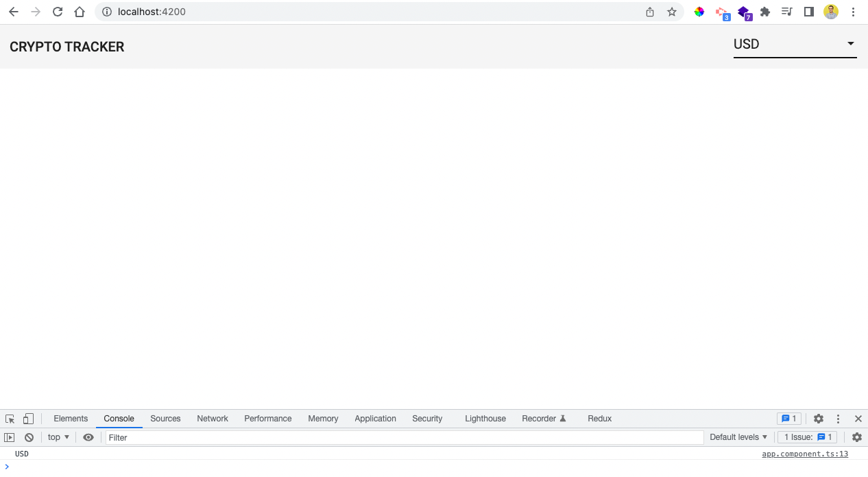Toggle the device toolbar in DevTools
Image resolution: width=868 pixels, height=477 pixels.
point(28,419)
